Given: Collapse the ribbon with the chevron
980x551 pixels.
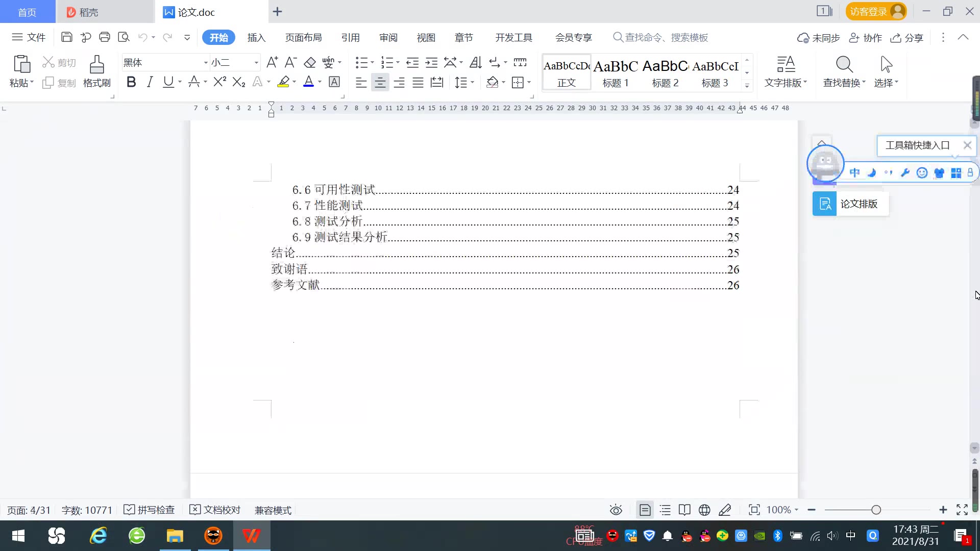Looking at the screenshot, I should click(963, 37).
